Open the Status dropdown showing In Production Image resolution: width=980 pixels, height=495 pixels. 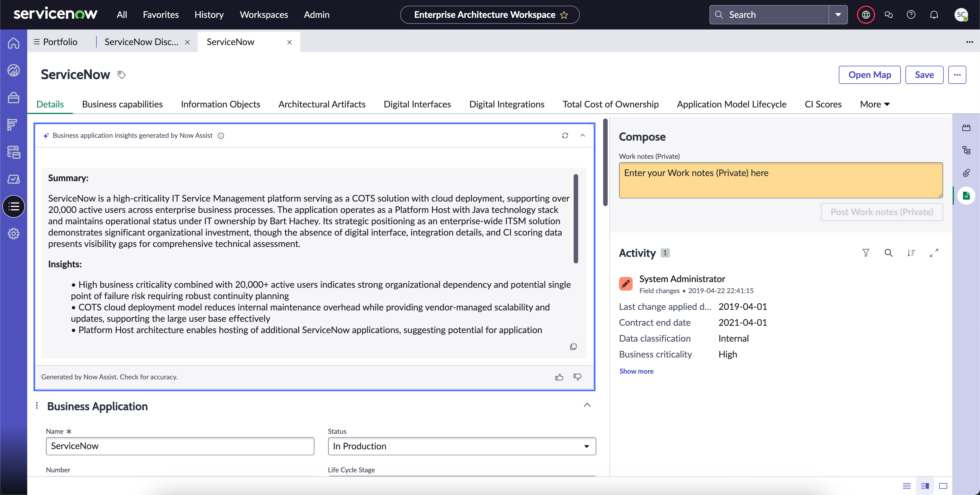click(462, 446)
